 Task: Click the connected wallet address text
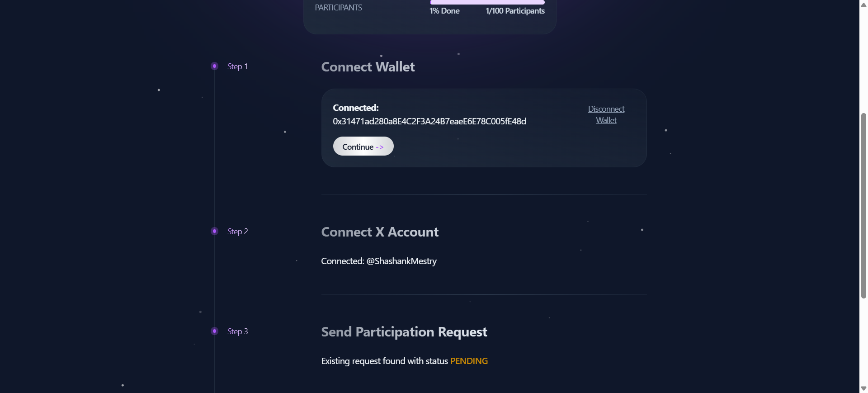pyautogui.click(x=429, y=121)
